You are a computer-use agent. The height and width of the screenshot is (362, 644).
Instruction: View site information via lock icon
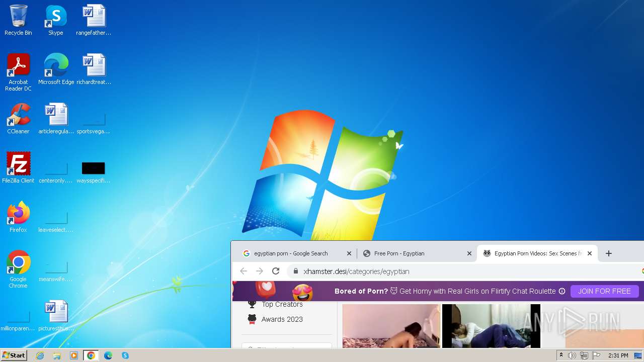coord(295,271)
